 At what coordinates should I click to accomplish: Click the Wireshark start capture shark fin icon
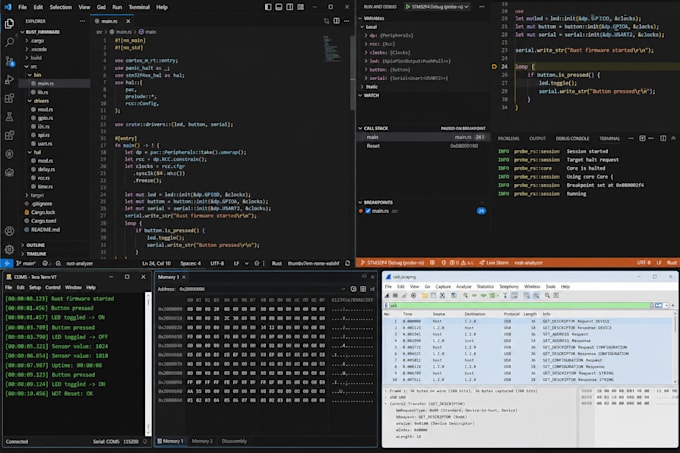387,296
